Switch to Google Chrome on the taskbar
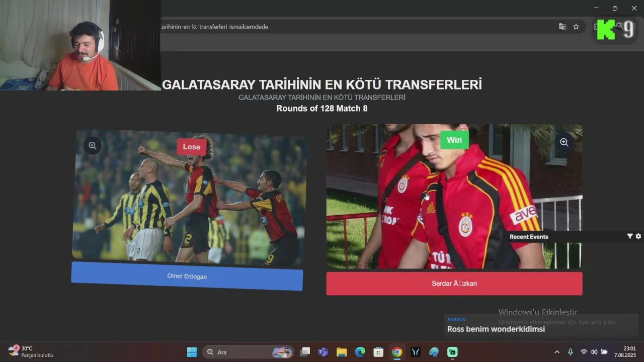Image resolution: width=644 pixels, height=362 pixels. pyautogui.click(x=397, y=352)
